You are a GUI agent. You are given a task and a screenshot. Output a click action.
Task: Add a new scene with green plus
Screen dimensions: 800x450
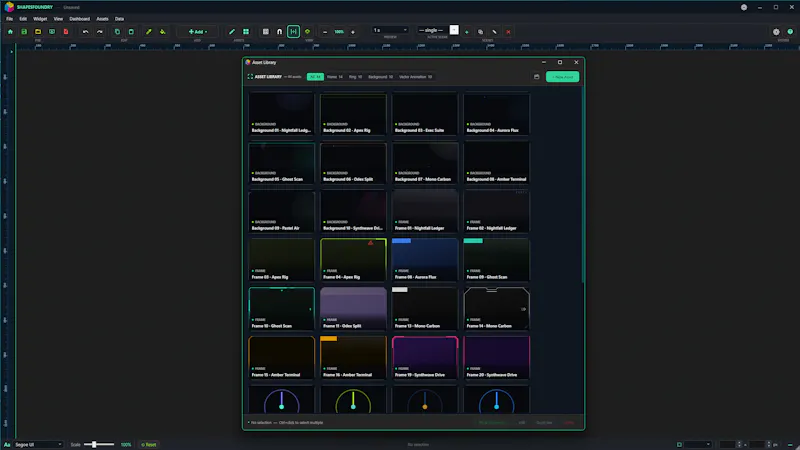[x=466, y=32]
